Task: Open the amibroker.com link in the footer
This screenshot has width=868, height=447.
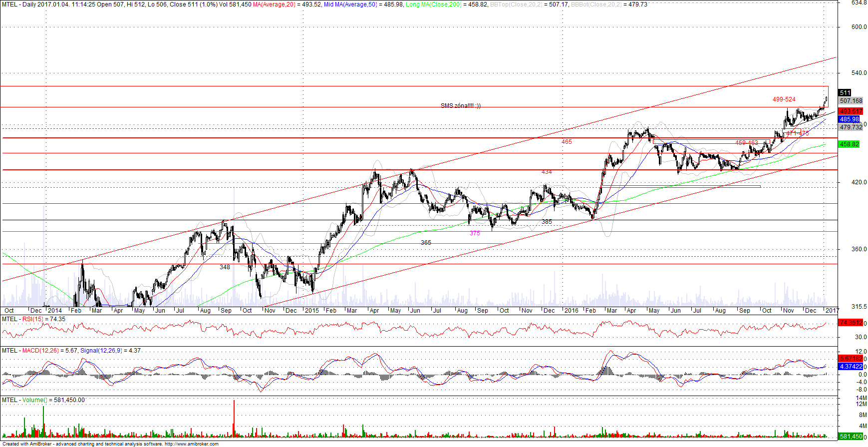Action: tap(191, 444)
